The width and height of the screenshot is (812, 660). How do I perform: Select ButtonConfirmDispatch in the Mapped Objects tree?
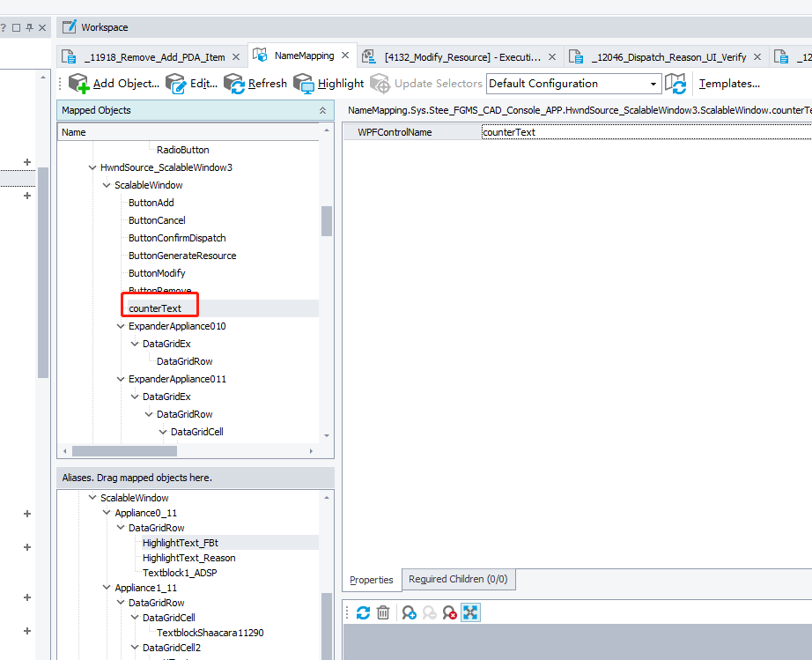tap(177, 238)
